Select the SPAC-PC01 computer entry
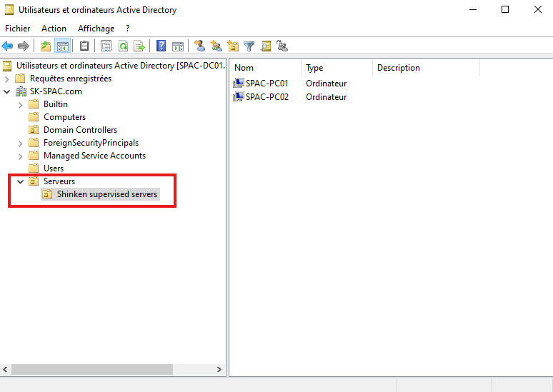553x392 pixels. [x=266, y=84]
